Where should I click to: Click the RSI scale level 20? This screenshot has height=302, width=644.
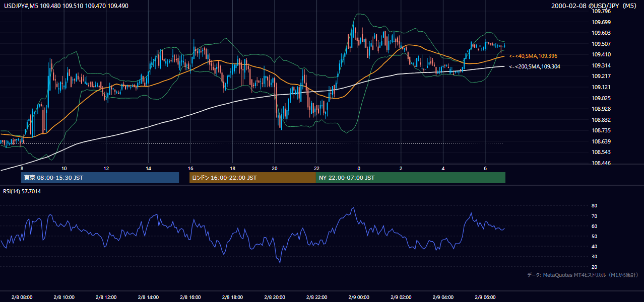(x=594, y=267)
